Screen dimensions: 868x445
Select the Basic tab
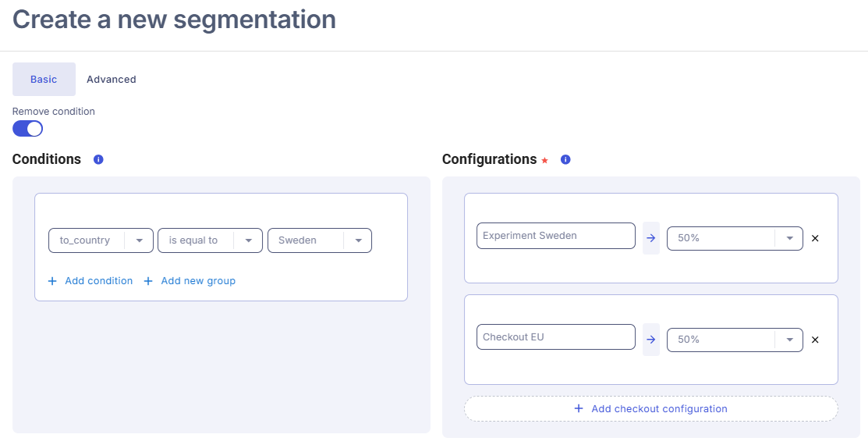44,80
